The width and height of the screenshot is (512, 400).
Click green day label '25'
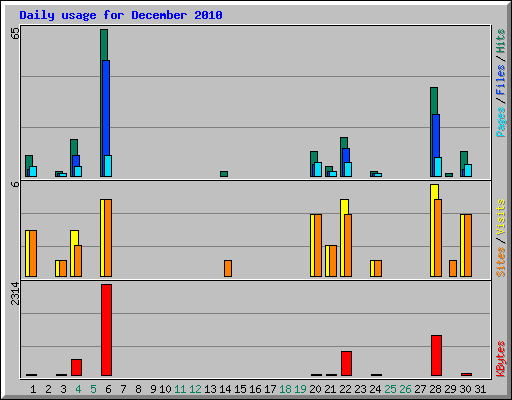point(390,389)
